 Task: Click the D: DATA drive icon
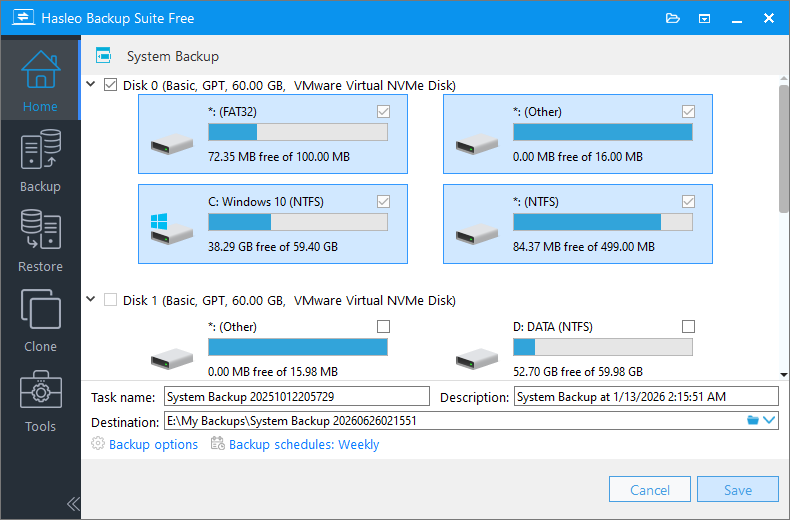[x=477, y=359]
